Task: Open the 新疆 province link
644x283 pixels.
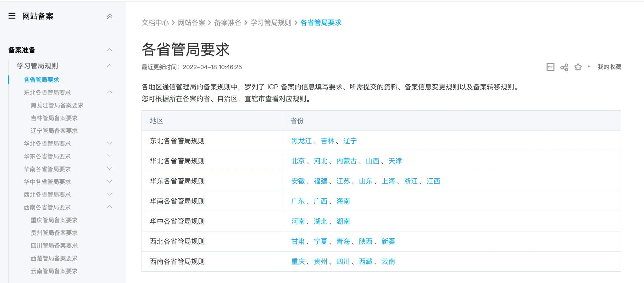Action: (x=388, y=241)
